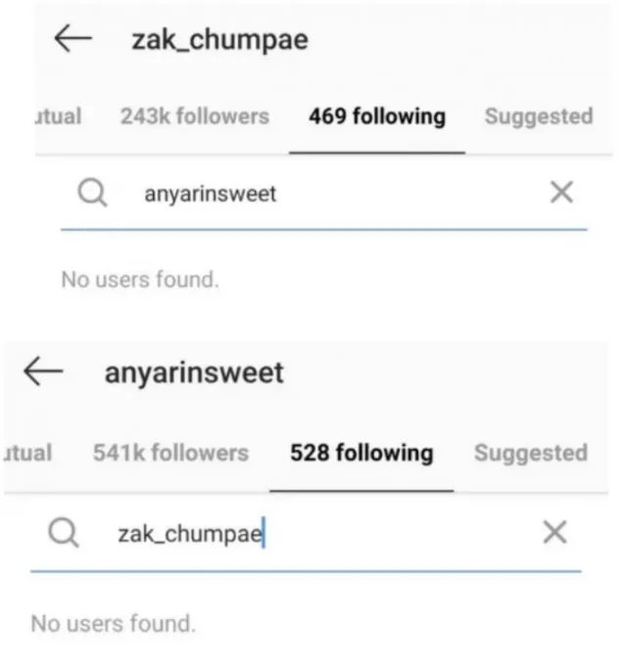Select the 528 following tab
The height and width of the screenshot is (672, 627).
point(361,453)
